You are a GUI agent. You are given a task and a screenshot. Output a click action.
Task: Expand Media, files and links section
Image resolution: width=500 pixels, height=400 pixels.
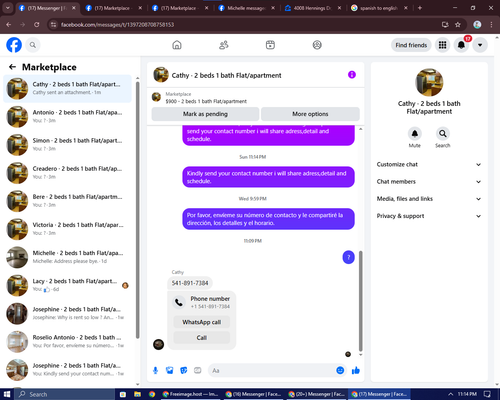point(429,199)
